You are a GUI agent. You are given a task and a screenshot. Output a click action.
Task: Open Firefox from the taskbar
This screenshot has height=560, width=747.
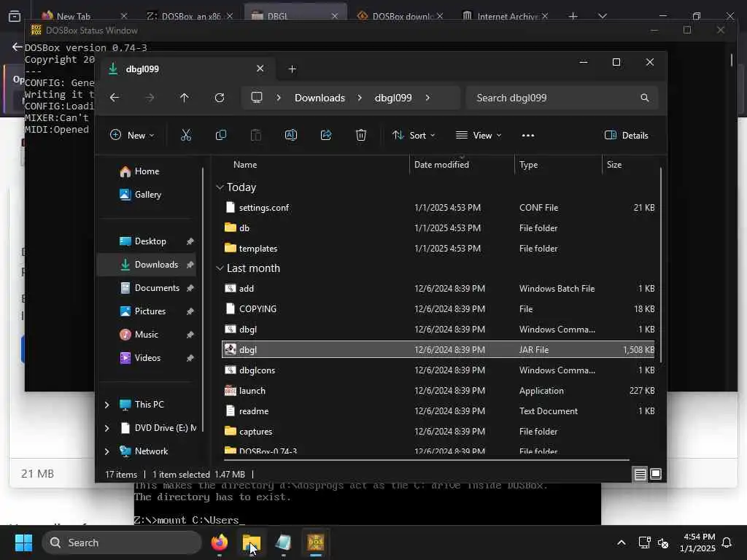coord(219,542)
